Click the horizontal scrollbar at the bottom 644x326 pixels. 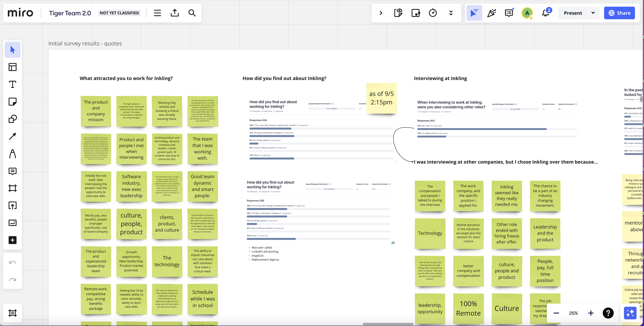click(x=388, y=324)
